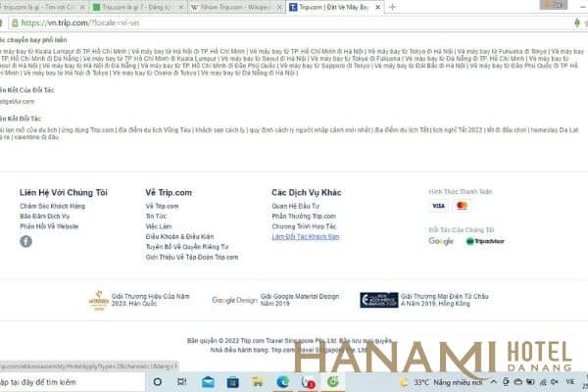The image size is (588, 392).
Task: Show hidden system tray icons chevron
Action: (494, 382)
